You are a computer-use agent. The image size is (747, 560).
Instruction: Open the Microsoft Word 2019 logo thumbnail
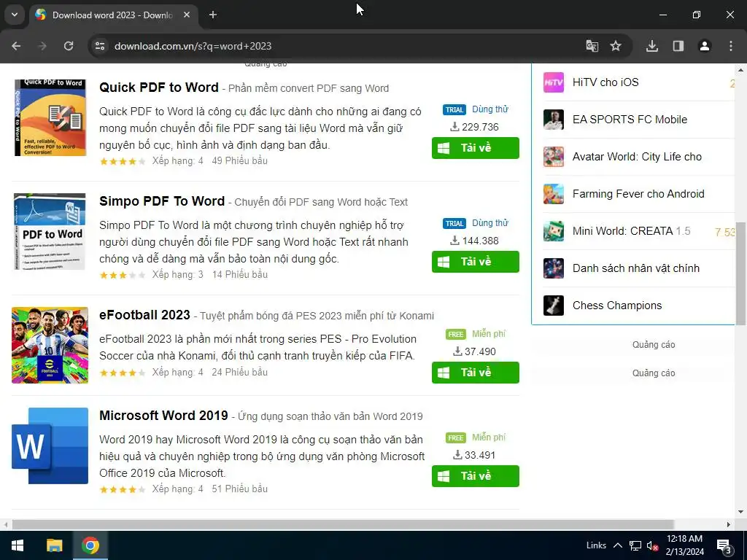(50, 446)
